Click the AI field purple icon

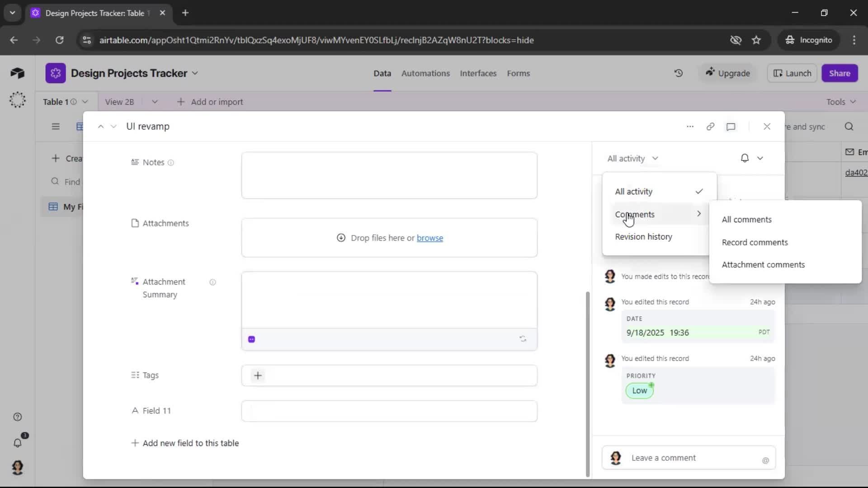coord(252,339)
